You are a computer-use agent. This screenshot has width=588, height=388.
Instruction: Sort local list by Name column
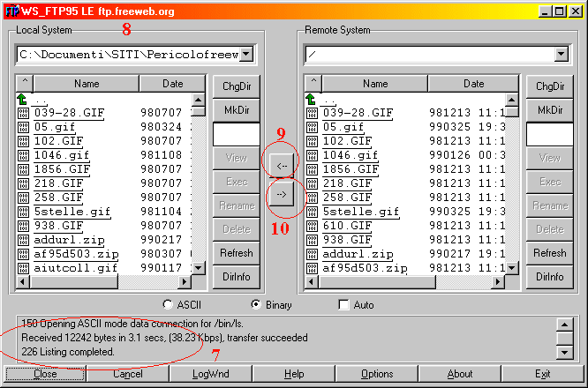coord(87,84)
